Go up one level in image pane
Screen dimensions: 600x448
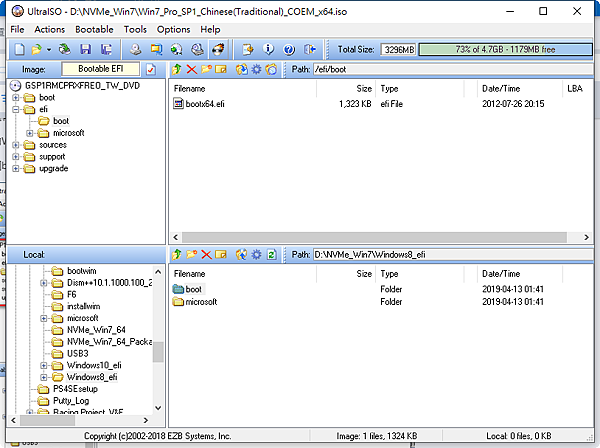[177, 69]
